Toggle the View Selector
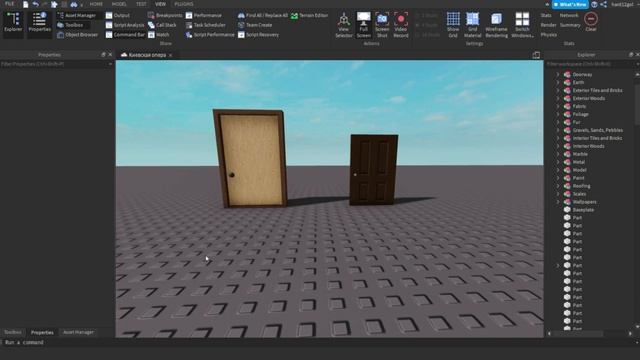 click(344, 25)
